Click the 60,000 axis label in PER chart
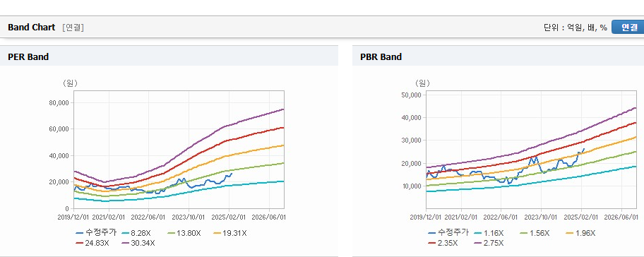This screenshot has width=644, height=257. (59, 129)
